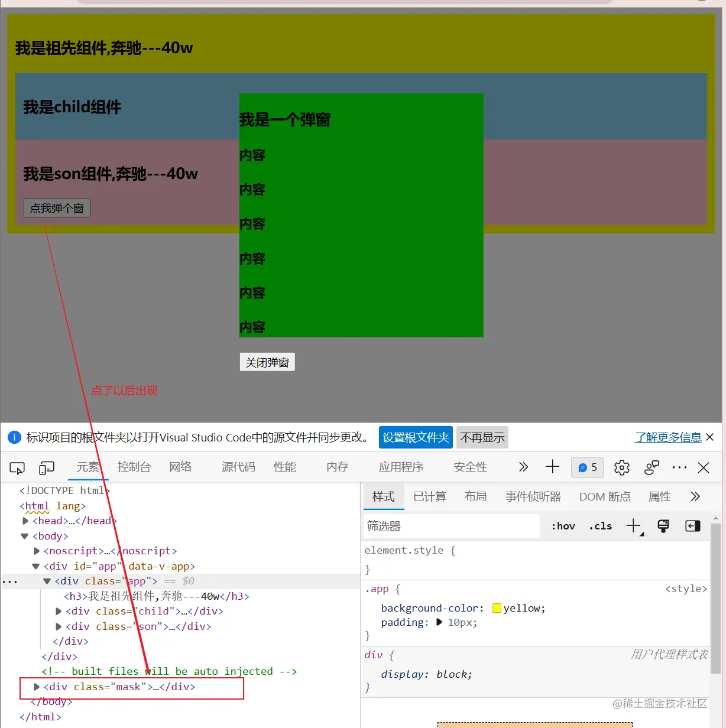Show more styles pane tabs chevron
The image size is (726, 728).
point(695,496)
